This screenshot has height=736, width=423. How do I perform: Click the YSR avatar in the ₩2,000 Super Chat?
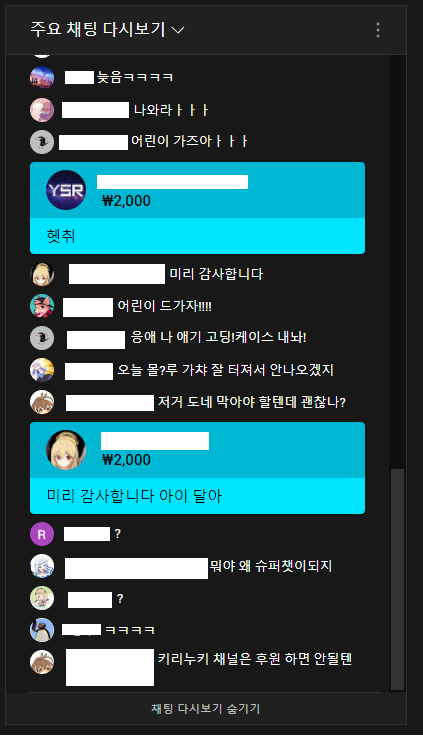pyautogui.click(x=66, y=190)
